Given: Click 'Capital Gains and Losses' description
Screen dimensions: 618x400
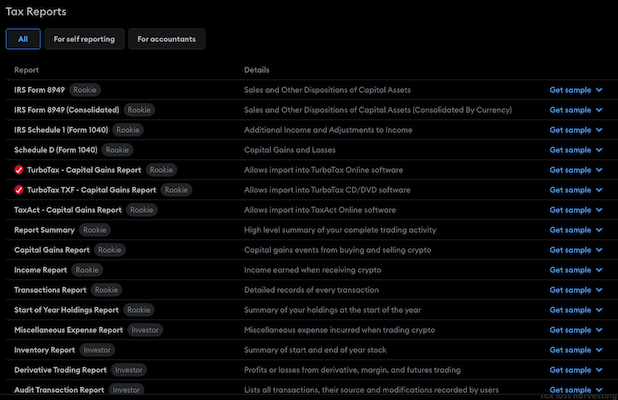Looking at the screenshot, I should pyautogui.click(x=290, y=150).
